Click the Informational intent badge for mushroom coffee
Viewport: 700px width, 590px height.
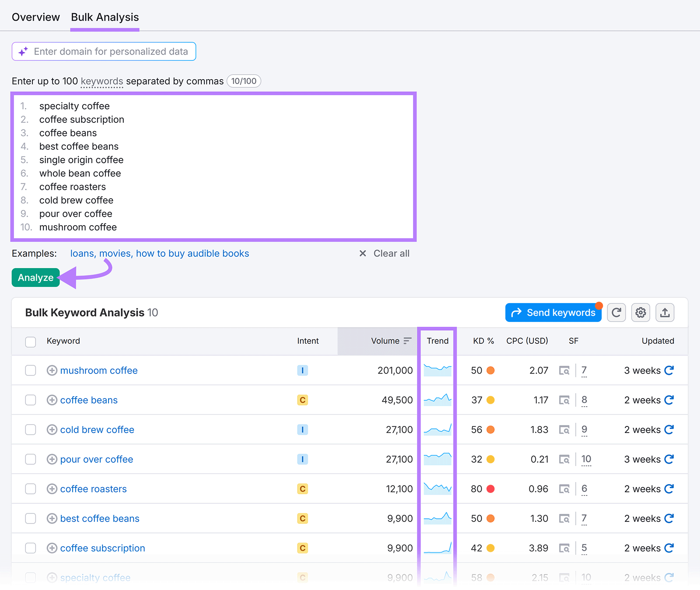tap(302, 370)
